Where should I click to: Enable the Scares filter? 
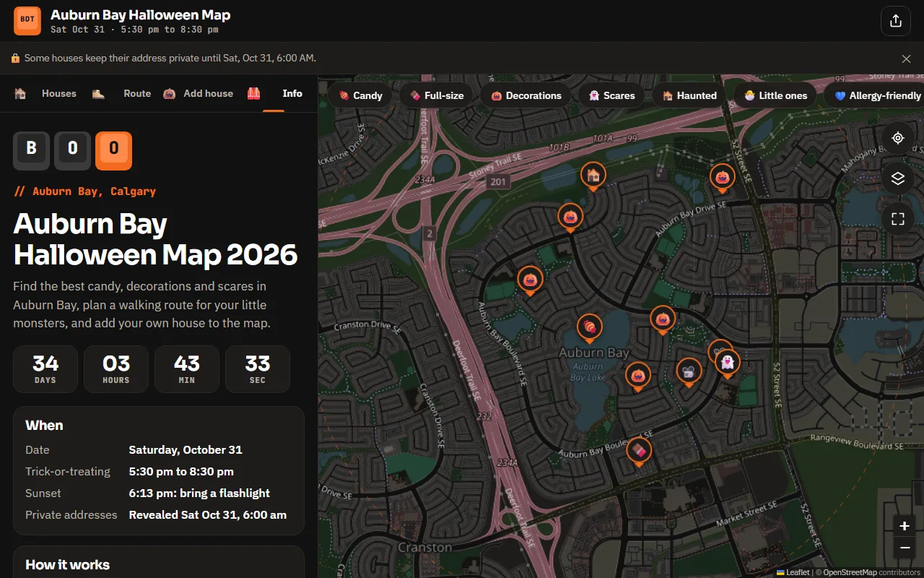click(x=611, y=95)
